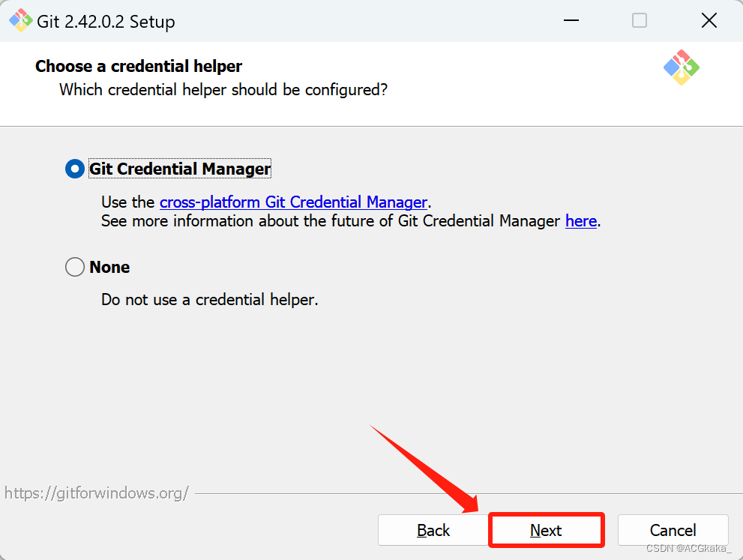Cancel the Git setup

point(673,530)
